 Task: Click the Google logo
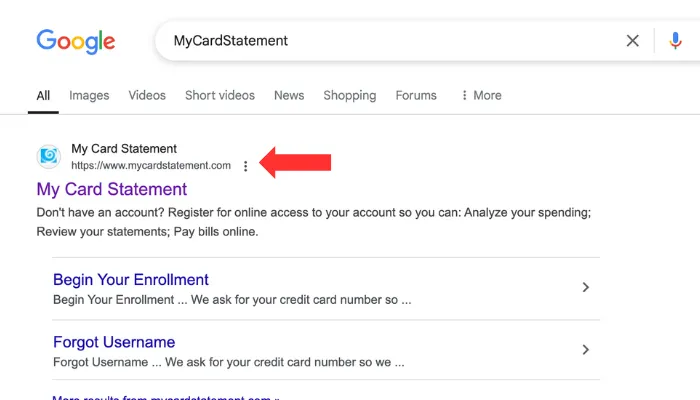pyautogui.click(x=76, y=42)
